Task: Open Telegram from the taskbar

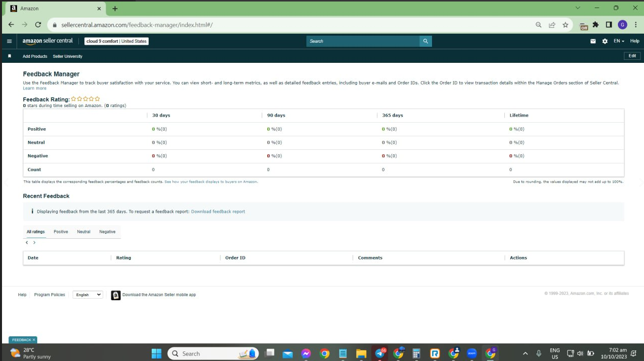Action: 380,353
